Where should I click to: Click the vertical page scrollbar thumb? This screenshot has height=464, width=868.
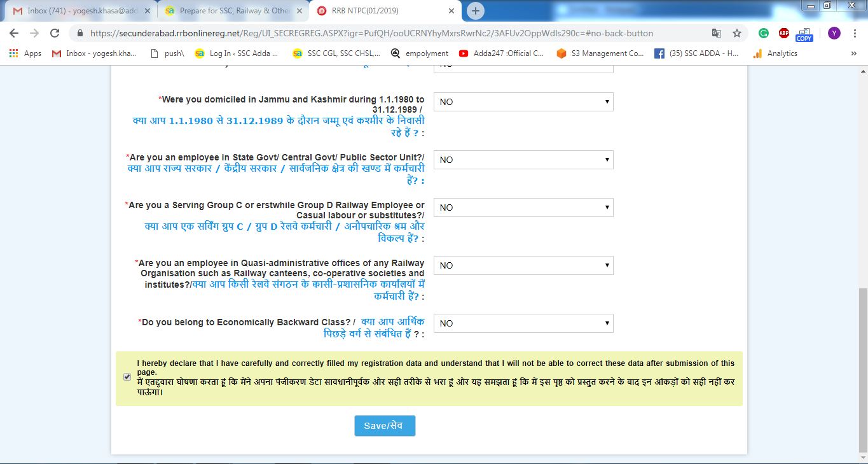[x=862, y=369]
